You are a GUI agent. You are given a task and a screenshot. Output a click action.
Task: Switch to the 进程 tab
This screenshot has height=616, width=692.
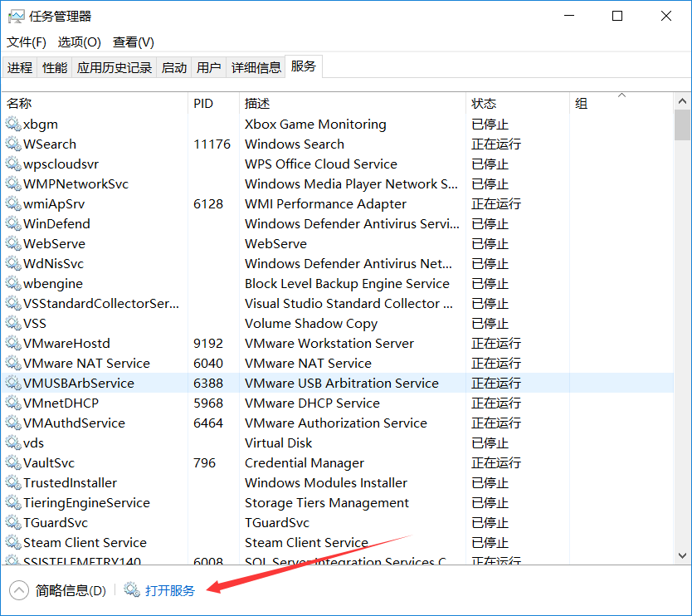click(20, 67)
